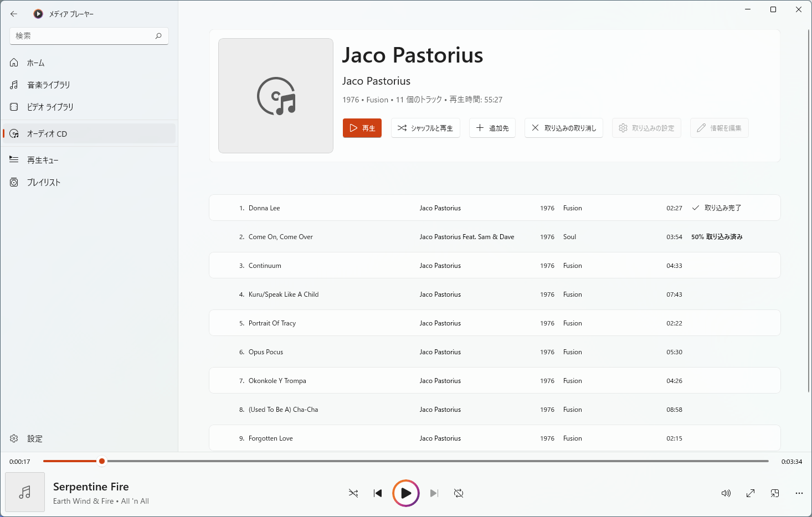The width and height of the screenshot is (812, 517).
Task: Open the volume control
Action: [x=726, y=493]
